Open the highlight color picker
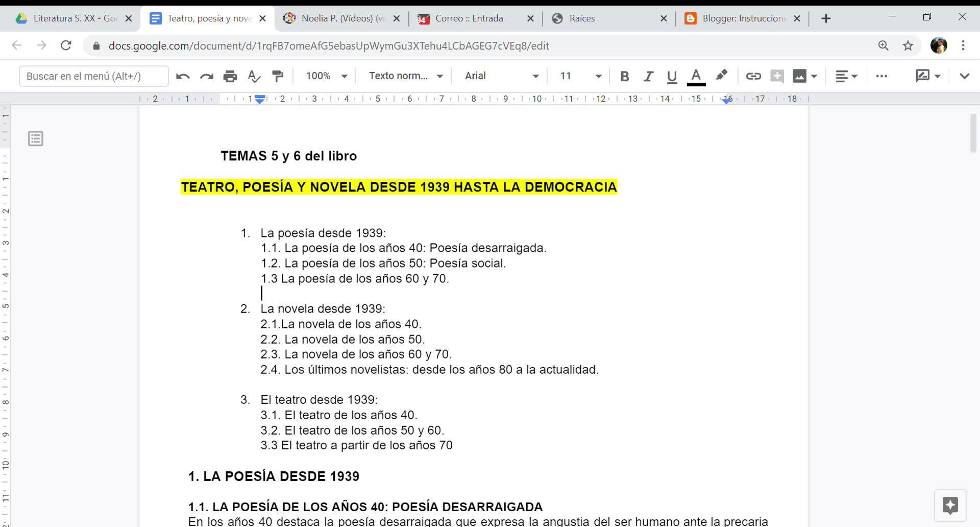980x527 pixels. point(721,76)
